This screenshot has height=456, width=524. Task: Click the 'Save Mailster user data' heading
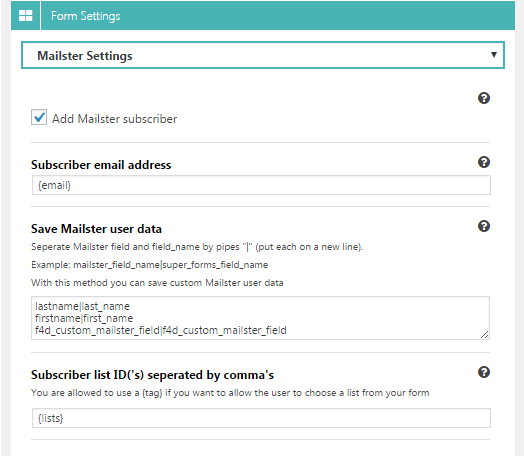[x=96, y=229]
